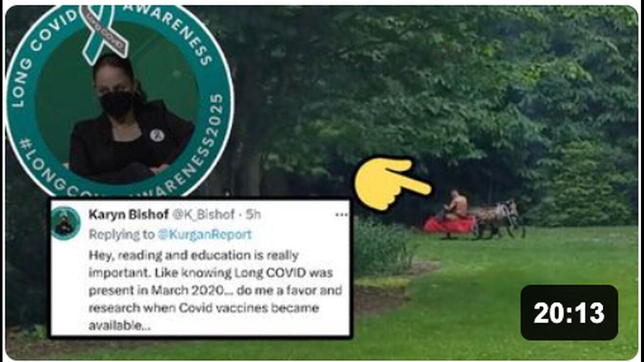Select the Karyn Bishof display name
Image resolution: width=644 pixels, height=362 pixels.
[x=129, y=215]
